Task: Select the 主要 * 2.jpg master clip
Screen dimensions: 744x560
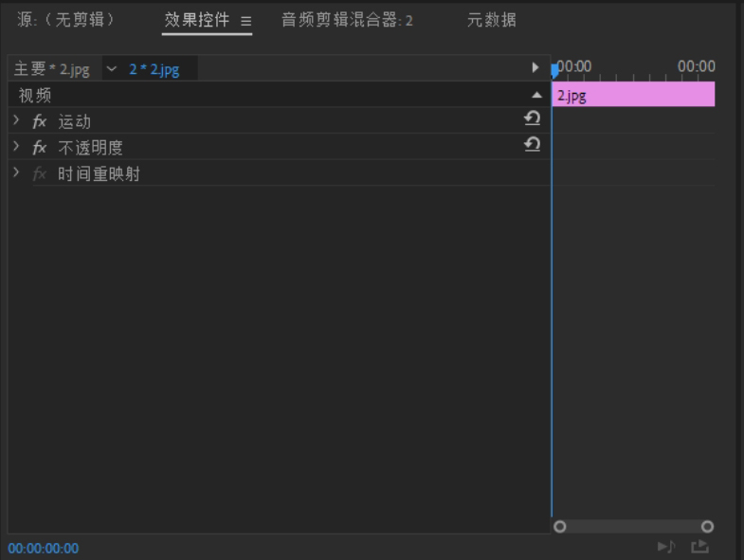Action: (52, 69)
